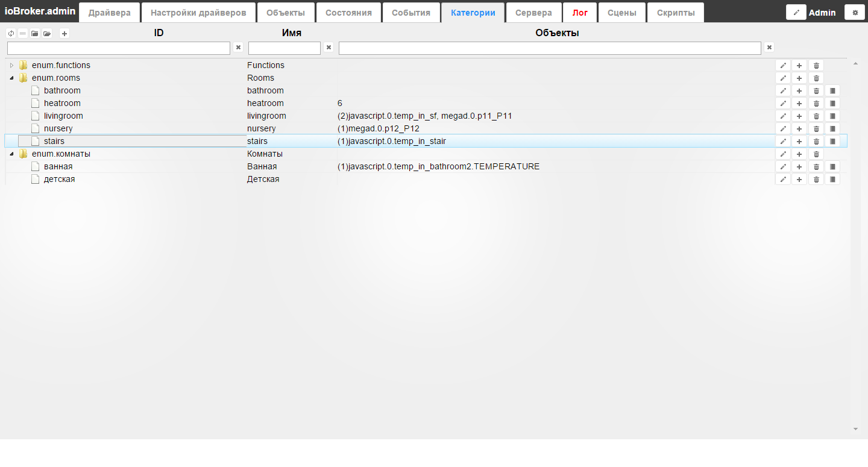Select the детская tree row
The width and height of the screenshot is (868, 467).
tap(426, 179)
